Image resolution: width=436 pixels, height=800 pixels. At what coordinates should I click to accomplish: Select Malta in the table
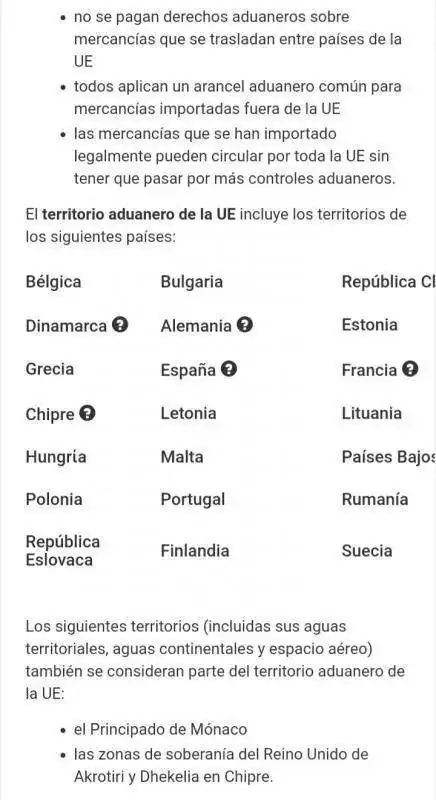pos(182,457)
